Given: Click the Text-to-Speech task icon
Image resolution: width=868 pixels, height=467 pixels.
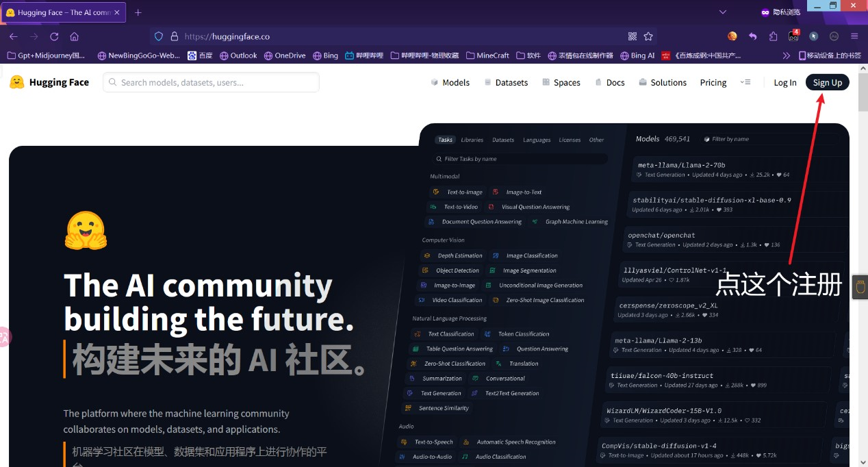Looking at the screenshot, I should pos(404,442).
